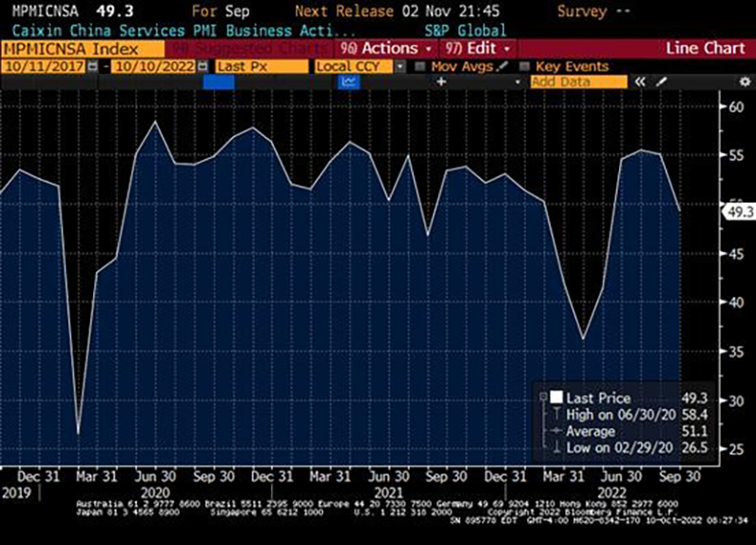Click the start date field 10/11/2017

pyautogui.click(x=44, y=67)
